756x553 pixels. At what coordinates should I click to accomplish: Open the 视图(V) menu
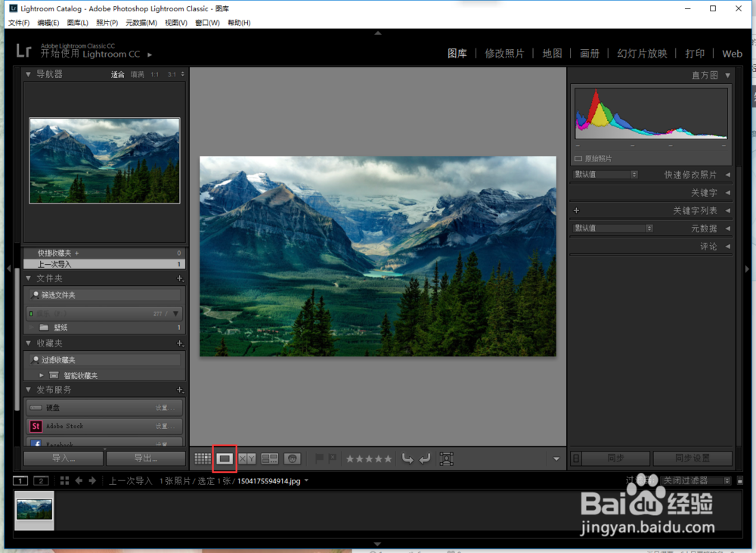(176, 23)
